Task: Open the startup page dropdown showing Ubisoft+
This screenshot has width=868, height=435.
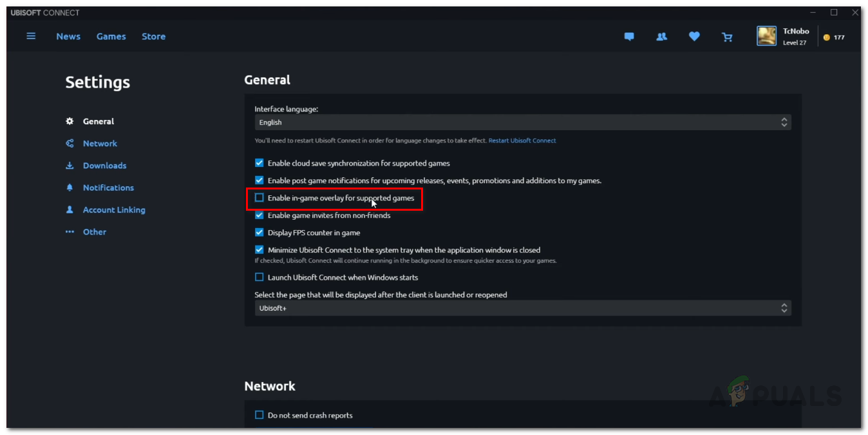Action: tap(522, 308)
